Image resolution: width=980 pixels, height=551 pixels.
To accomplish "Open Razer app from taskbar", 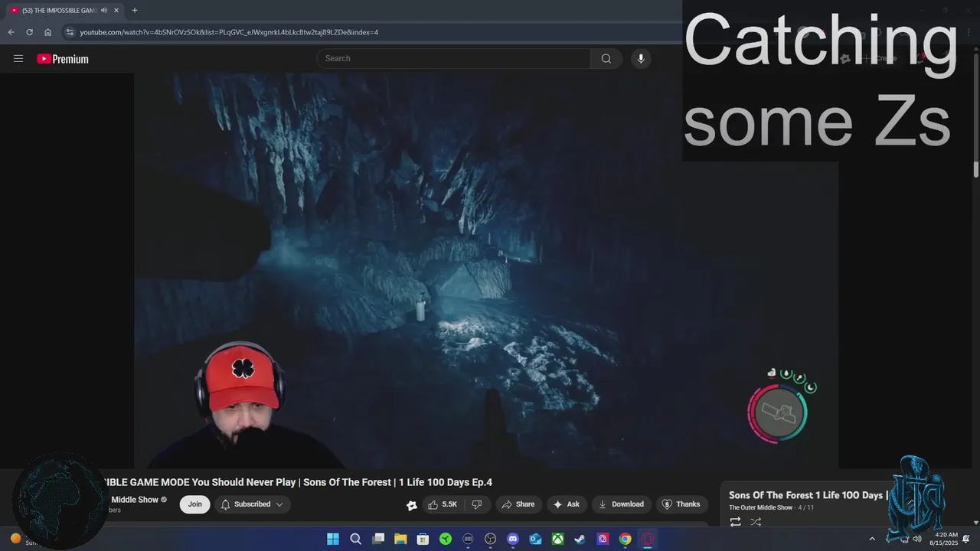I will click(x=446, y=539).
